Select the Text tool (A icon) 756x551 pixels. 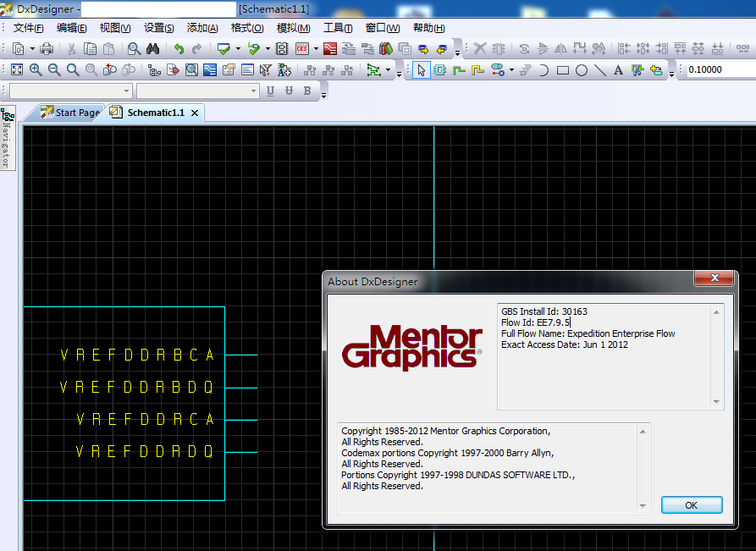[x=618, y=70]
